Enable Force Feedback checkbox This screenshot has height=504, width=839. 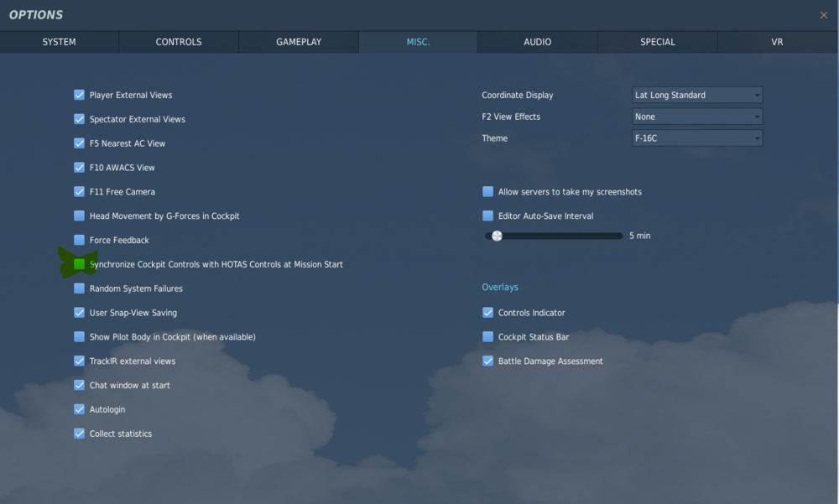[79, 240]
